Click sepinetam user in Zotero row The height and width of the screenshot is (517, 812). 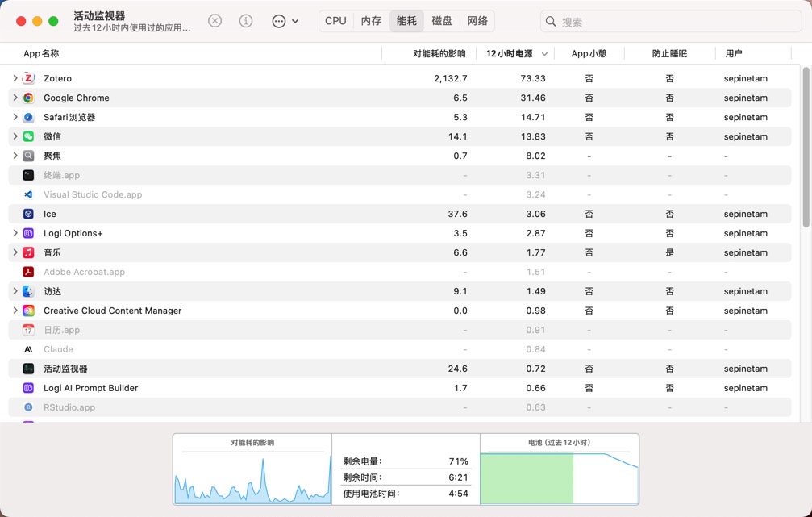746,78
